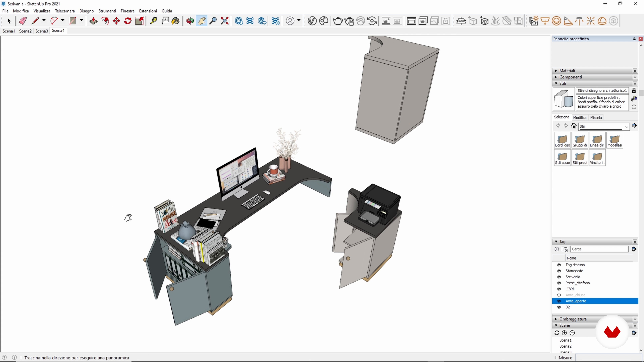Add a V-Ray Spot Light
The image size is (644, 362).
pos(568,21)
